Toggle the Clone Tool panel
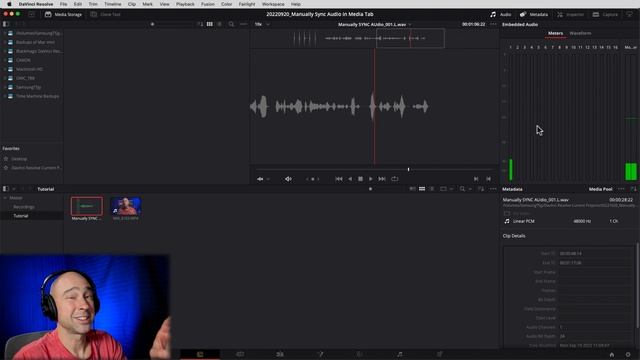 (106, 14)
